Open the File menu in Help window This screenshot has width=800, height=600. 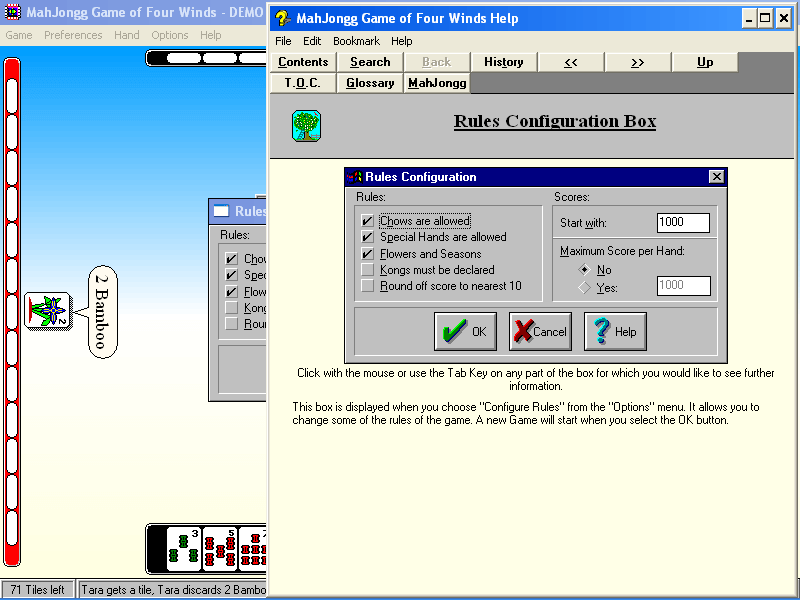click(x=283, y=41)
